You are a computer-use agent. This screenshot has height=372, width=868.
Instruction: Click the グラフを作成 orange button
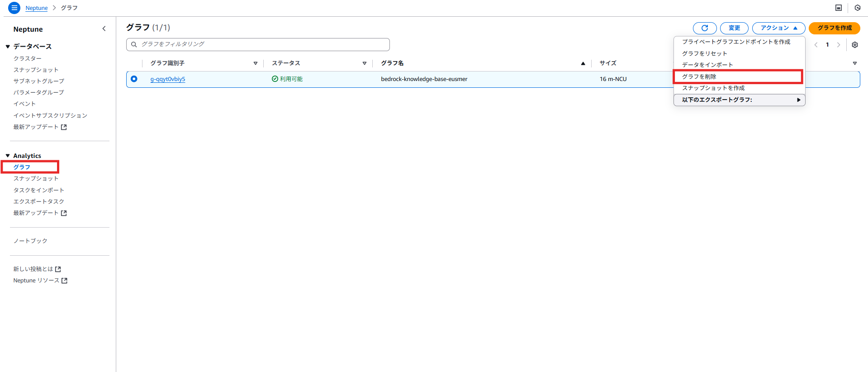coord(834,28)
